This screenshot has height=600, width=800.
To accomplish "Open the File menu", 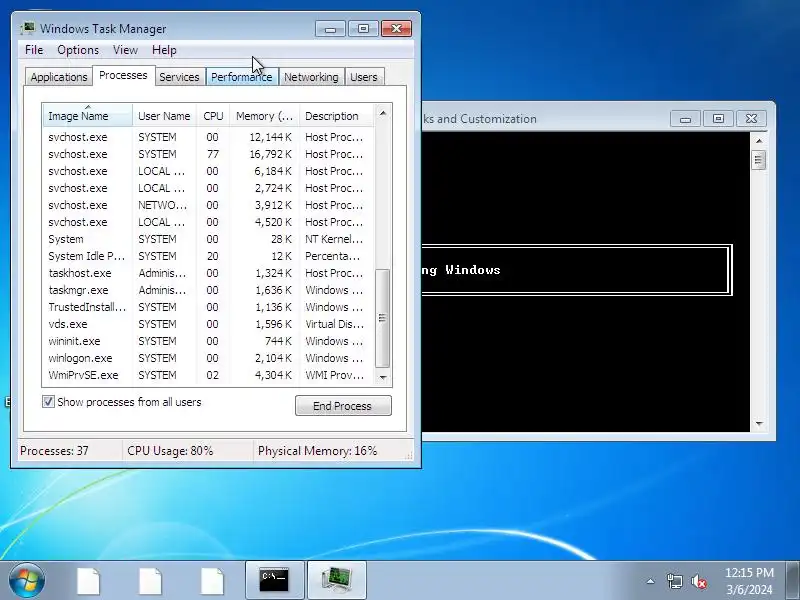I will click(34, 50).
